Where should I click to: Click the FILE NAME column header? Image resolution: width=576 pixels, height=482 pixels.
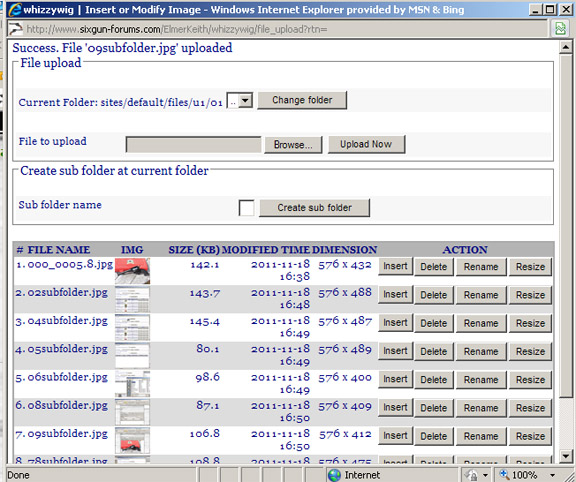click(59, 250)
